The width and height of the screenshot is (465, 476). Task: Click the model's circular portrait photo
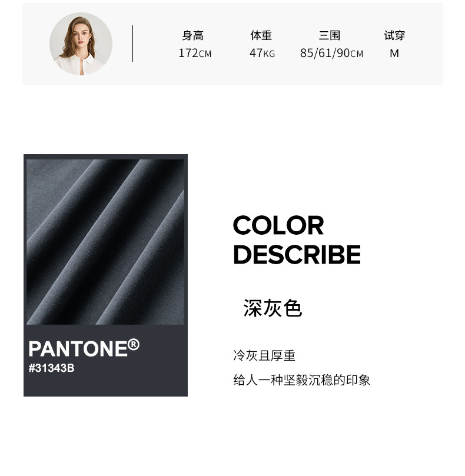coord(81,44)
